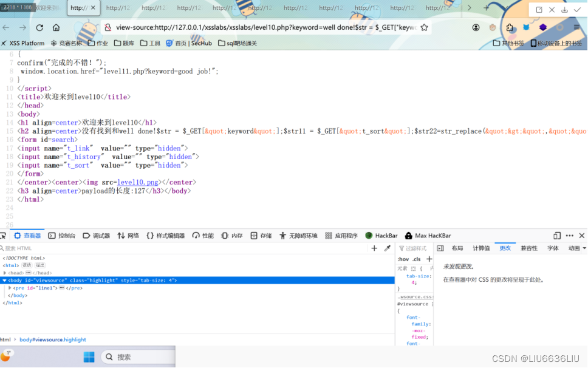Open the 作业 bookmark folder
The image size is (588, 368).
pos(98,43)
